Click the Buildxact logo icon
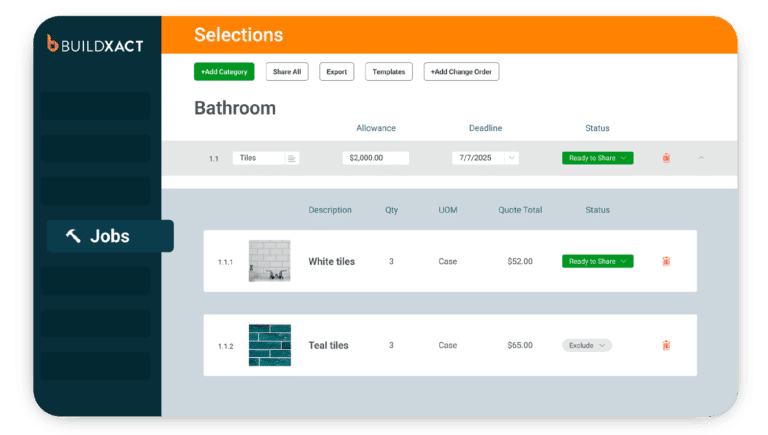Viewport: 768px width, 435px height. point(54,43)
